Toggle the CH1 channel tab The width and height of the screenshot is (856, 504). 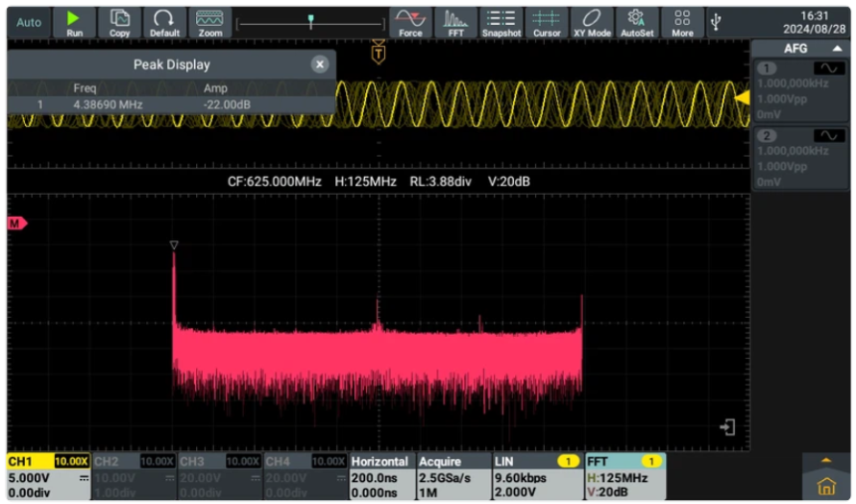[x=48, y=476]
